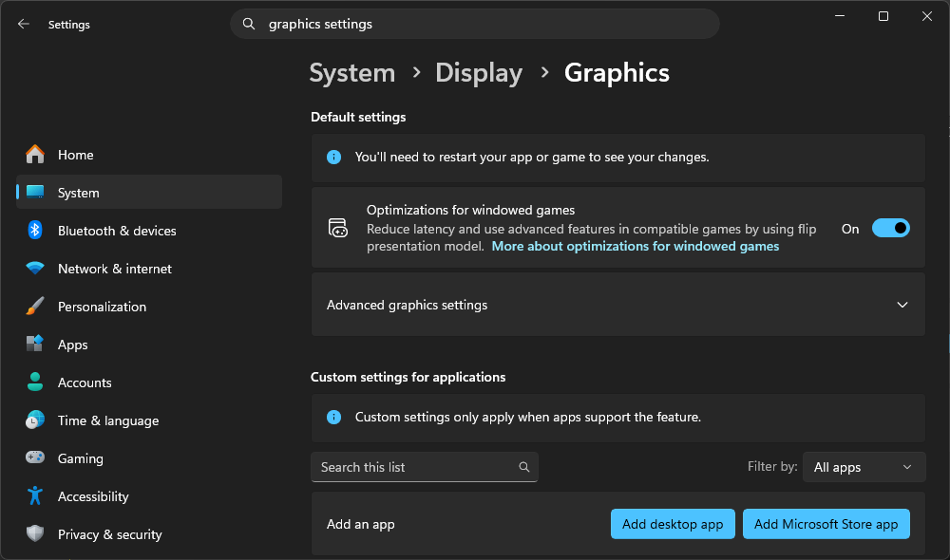The width and height of the screenshot is (950, 560).
Task: Click the back arrow icon
Action: (x=24, y=25)
